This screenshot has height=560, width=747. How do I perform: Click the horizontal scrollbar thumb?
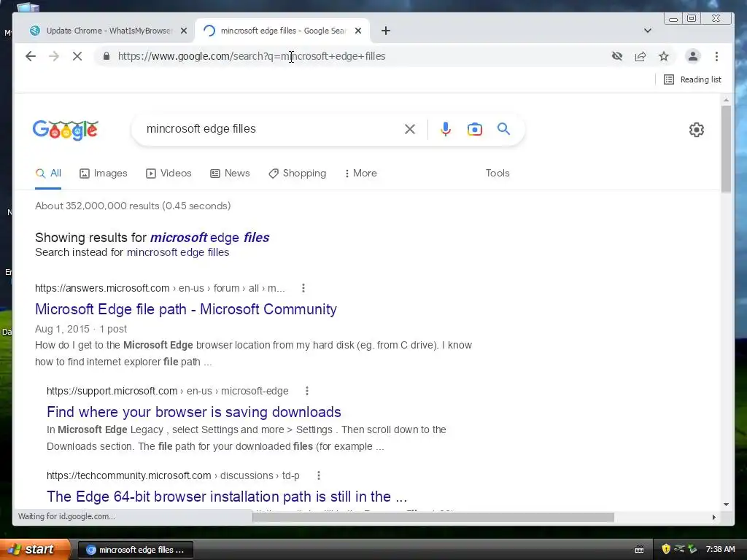(433, 517)
